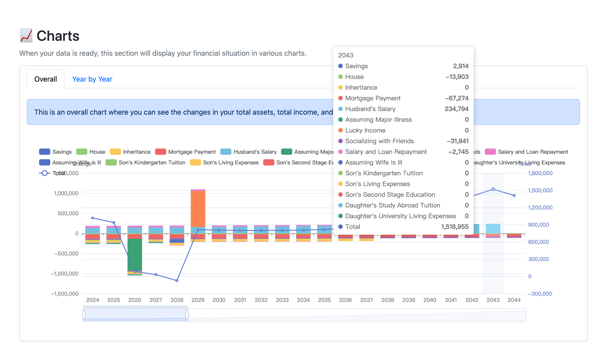Click left handle of zoom slider

pos(84,315)
